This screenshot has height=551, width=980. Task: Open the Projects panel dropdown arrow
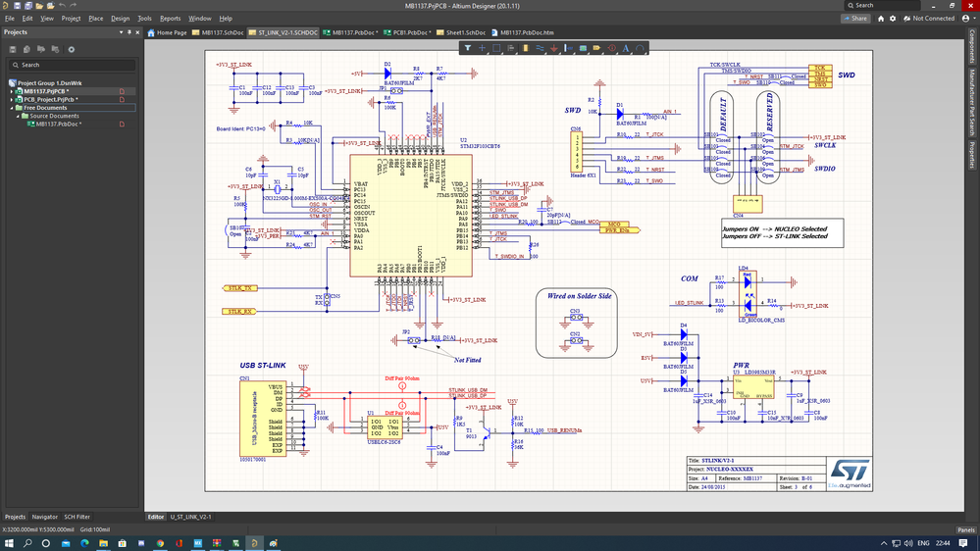click(121, 31)
